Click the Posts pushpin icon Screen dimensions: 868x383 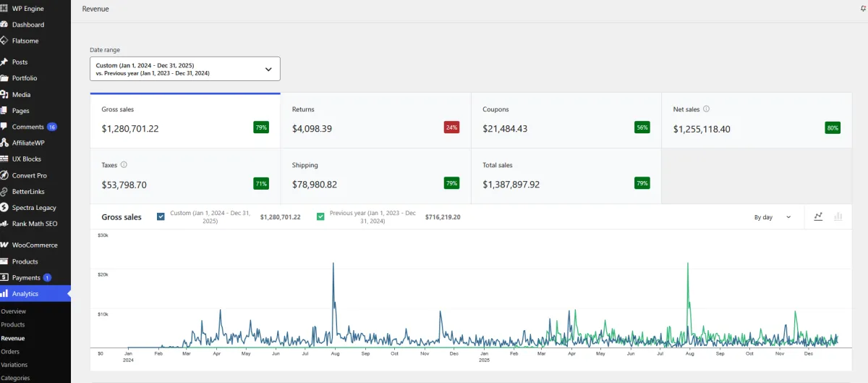[4, 62]
